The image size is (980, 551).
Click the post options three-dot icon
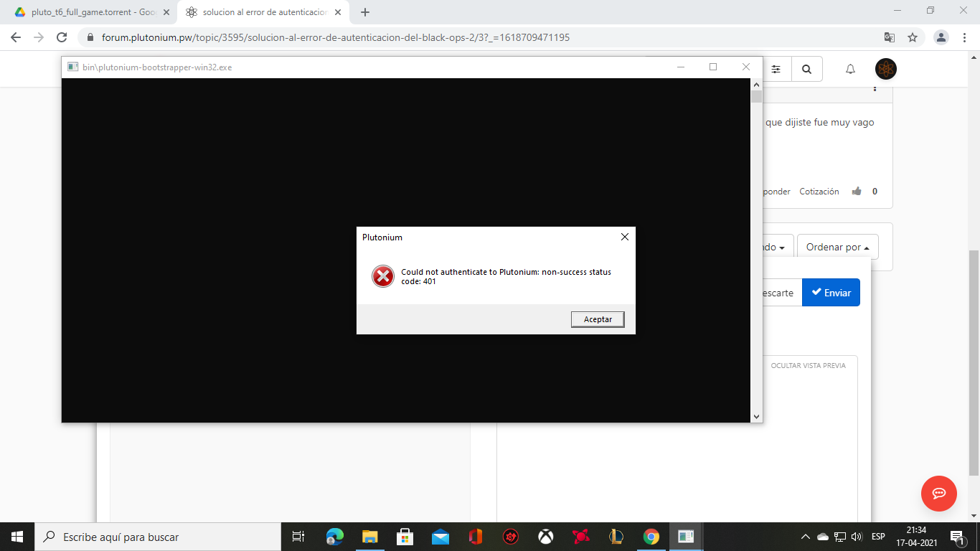875,88
